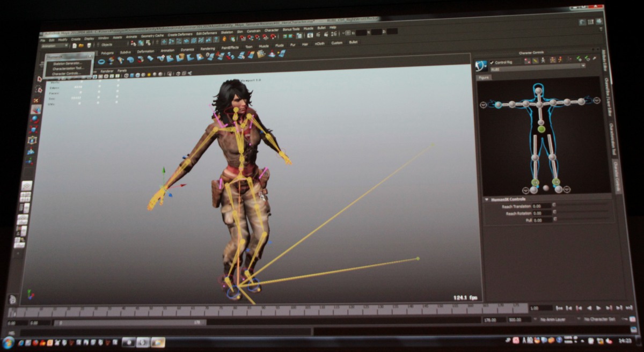Choose Character Controls from the HumanIK menu

point(67,73)
